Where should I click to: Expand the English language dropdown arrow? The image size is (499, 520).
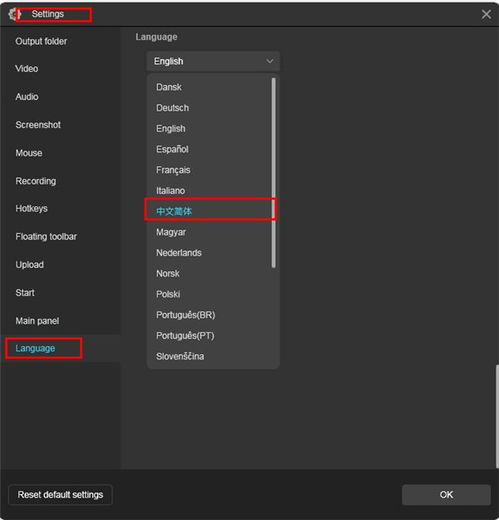click(x=270, y=61)
